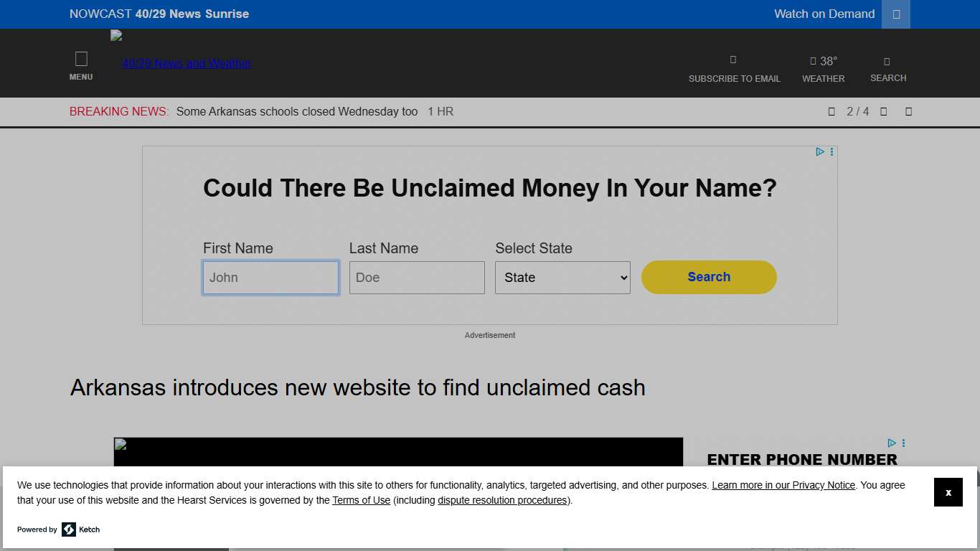Screen dimensions: 980x551
Task: Click the previous arrow on breaking news carousel
Action: click(x=831, y=111)
